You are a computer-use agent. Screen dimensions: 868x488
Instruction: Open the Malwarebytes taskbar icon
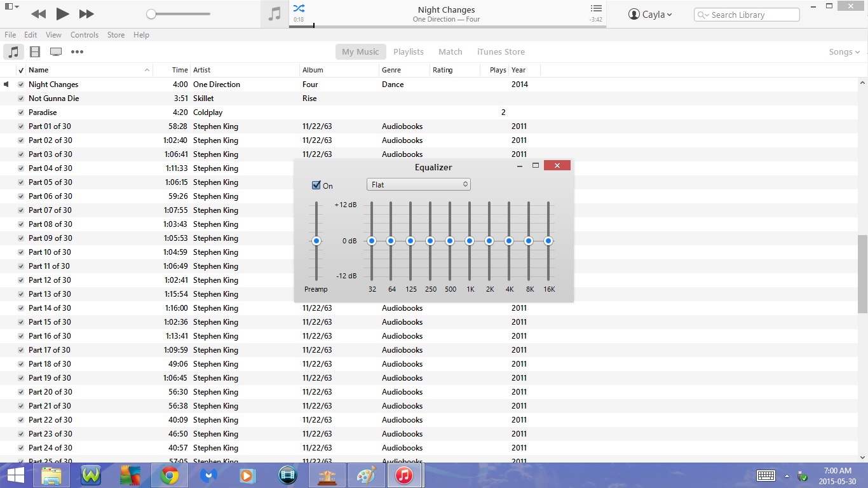click(209, 475)
